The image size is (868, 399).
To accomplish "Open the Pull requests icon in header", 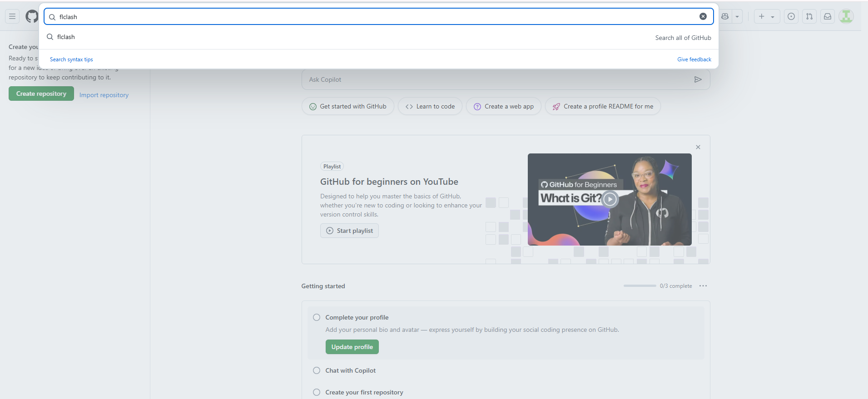I will pyautogui.click(x=809, y=16).
